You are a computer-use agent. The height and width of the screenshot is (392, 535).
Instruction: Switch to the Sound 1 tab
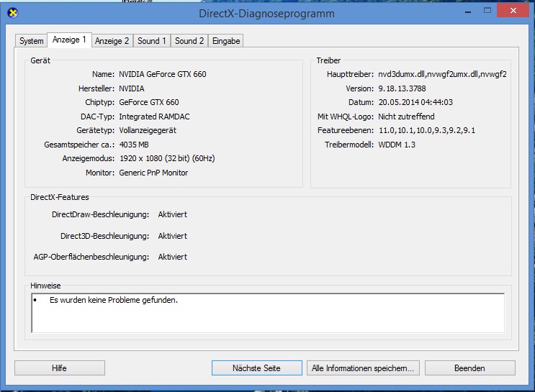pyautogui.click(x=152, y=41)
